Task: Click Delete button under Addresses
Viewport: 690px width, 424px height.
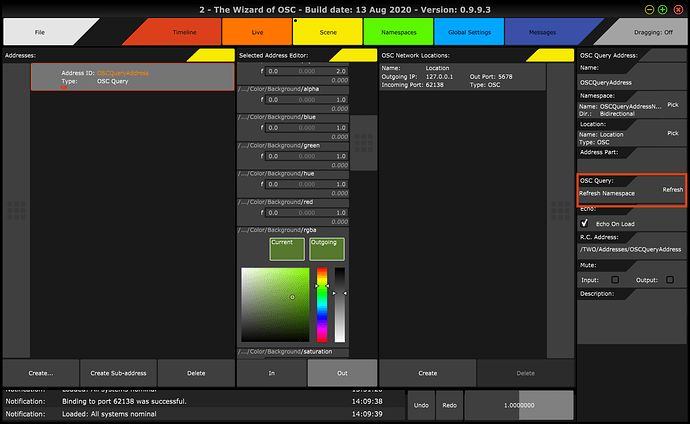Action: click(196, 373)
